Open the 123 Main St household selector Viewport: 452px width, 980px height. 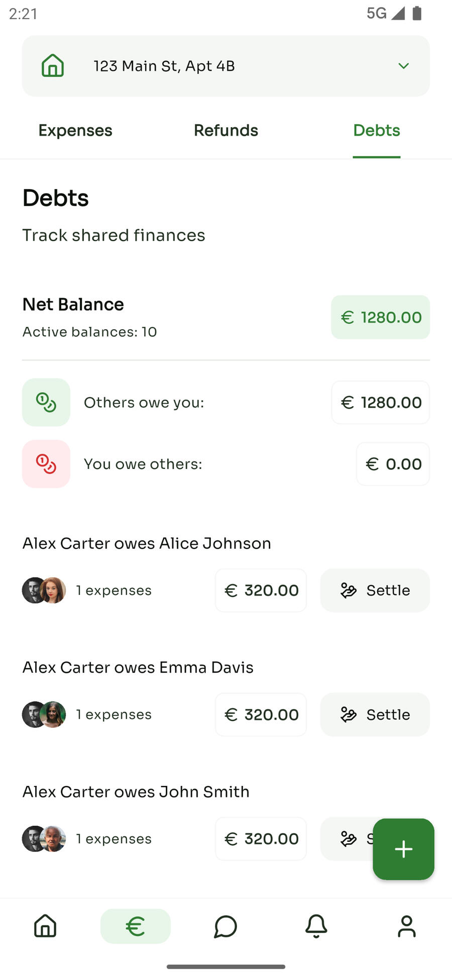click(x=225, y=66)
